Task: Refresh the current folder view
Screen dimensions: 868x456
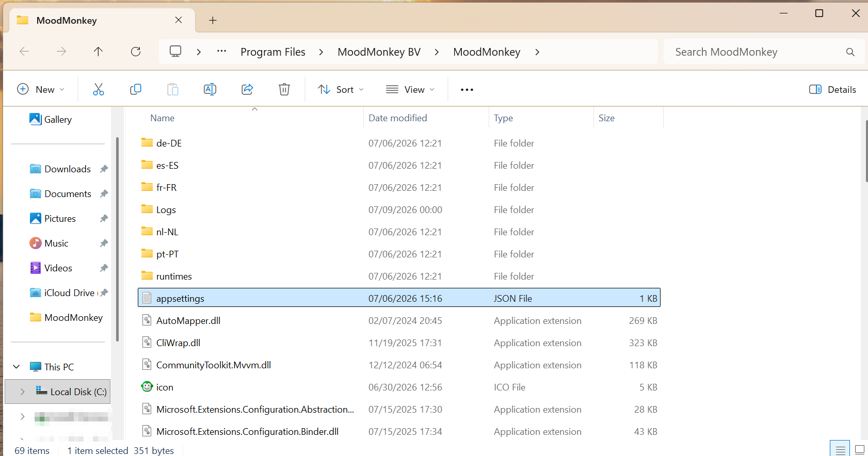Action: 136,51
